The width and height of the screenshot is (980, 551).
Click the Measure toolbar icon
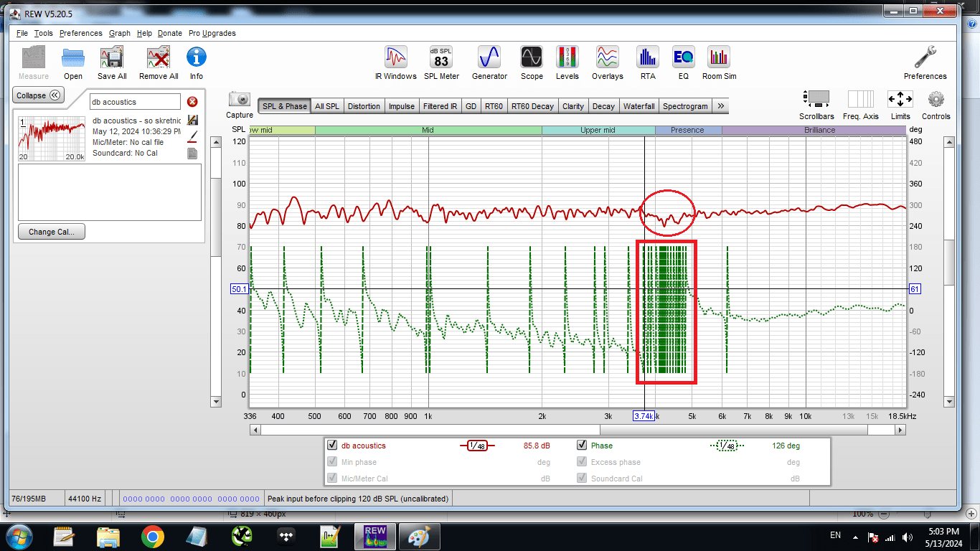coord(34,63)
